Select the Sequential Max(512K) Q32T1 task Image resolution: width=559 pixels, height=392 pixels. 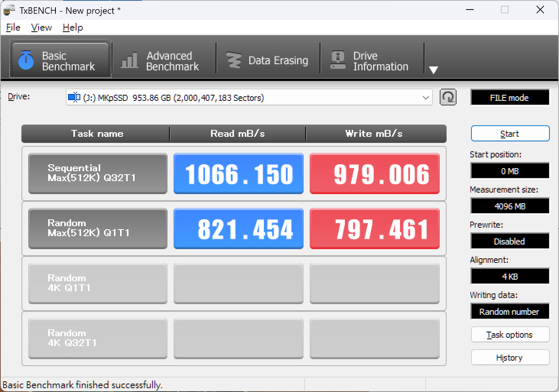[97, 173]
